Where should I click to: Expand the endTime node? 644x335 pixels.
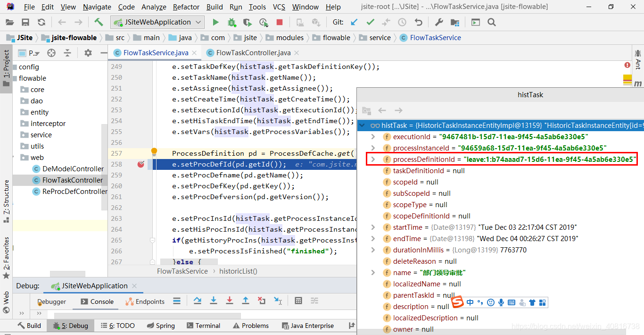373,239
